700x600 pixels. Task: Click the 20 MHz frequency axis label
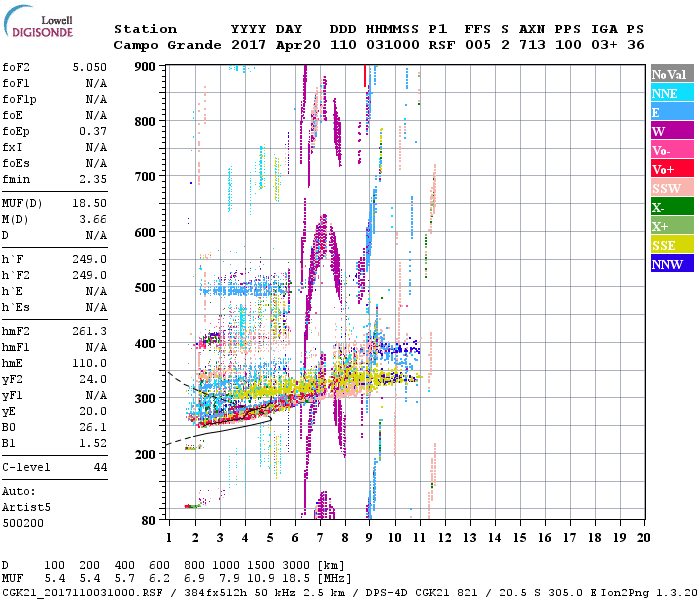click(x=643, y=538)
